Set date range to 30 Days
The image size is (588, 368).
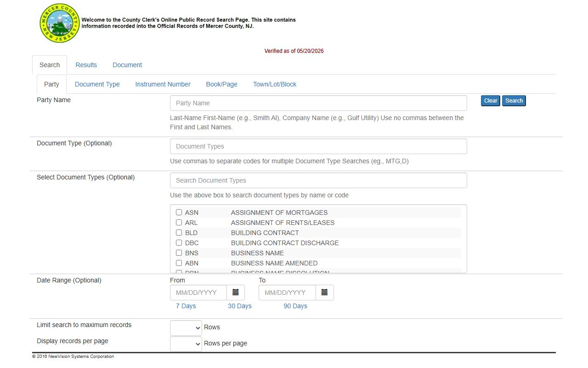point(240,306)
